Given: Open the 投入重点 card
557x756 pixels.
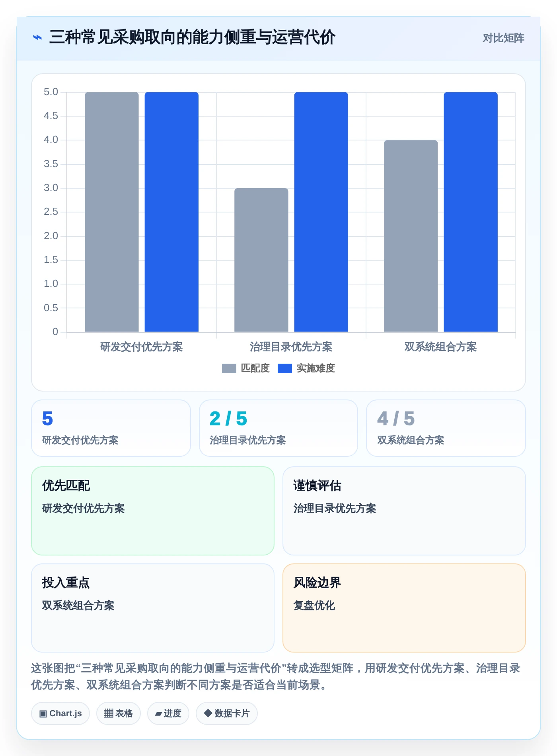Looking at the screenshot, I should [153, 608].
